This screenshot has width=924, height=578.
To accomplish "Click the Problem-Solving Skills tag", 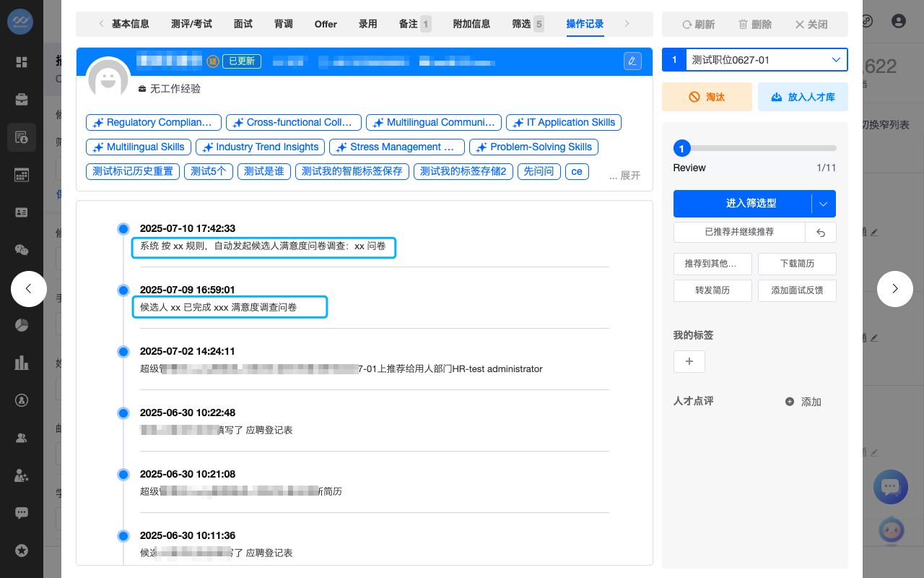I will [x=534, y=147].
